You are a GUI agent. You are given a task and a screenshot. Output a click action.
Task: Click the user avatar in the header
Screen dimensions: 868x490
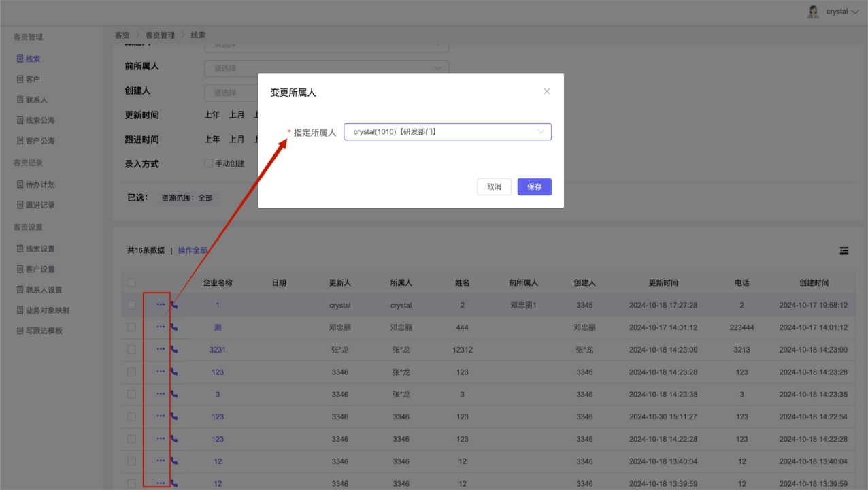click(813, 12)
